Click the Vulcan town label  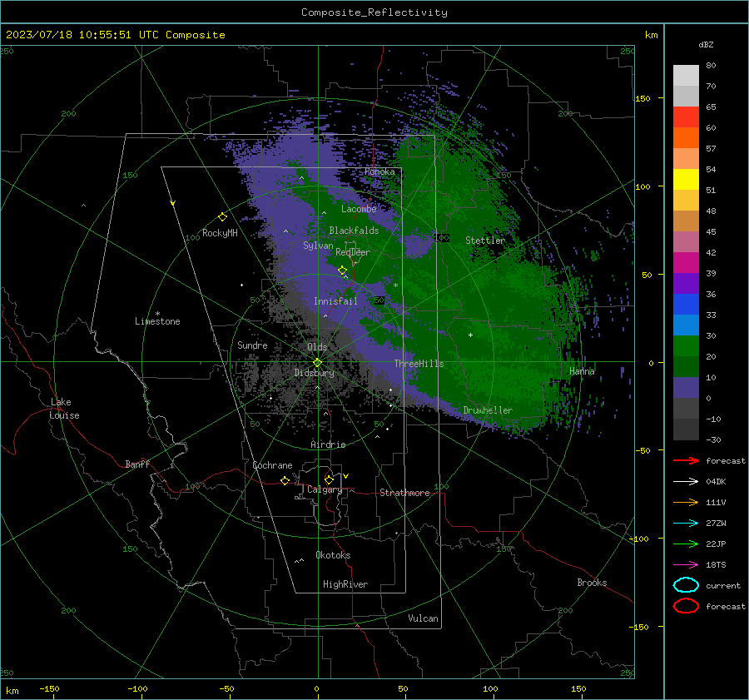click(423, 618)
